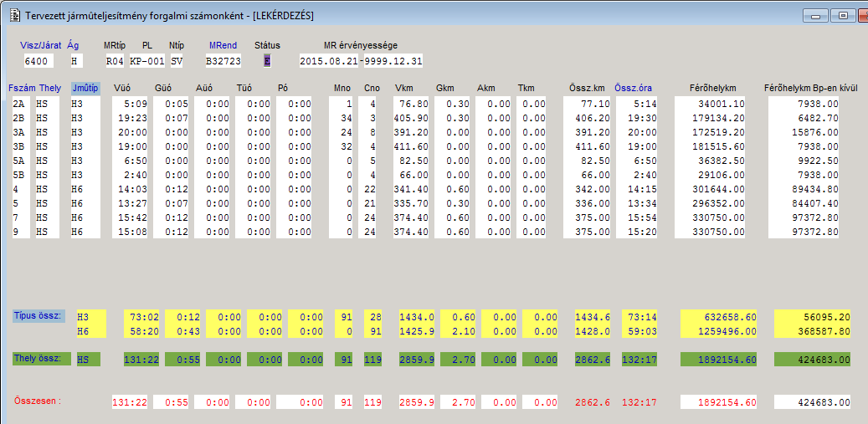This screenshot has width=868, height=424.
Task: Click Cno value 8 in row 3A
Action: click(x=367, y=132)
